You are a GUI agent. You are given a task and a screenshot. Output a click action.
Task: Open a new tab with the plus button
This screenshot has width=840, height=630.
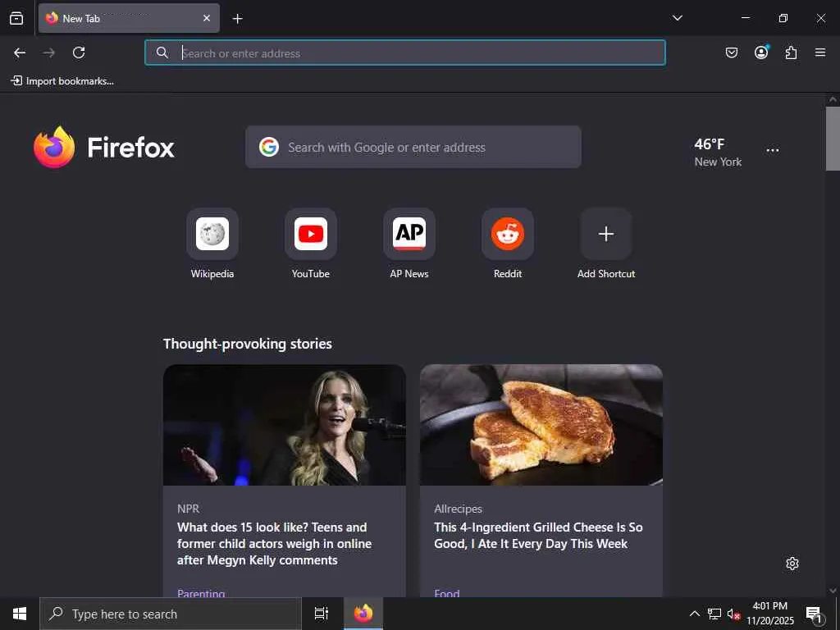coord(237,19)
